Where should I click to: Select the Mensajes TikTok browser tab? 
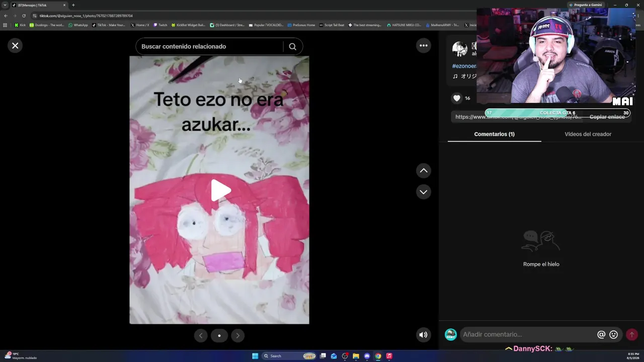tap(39, 5)
